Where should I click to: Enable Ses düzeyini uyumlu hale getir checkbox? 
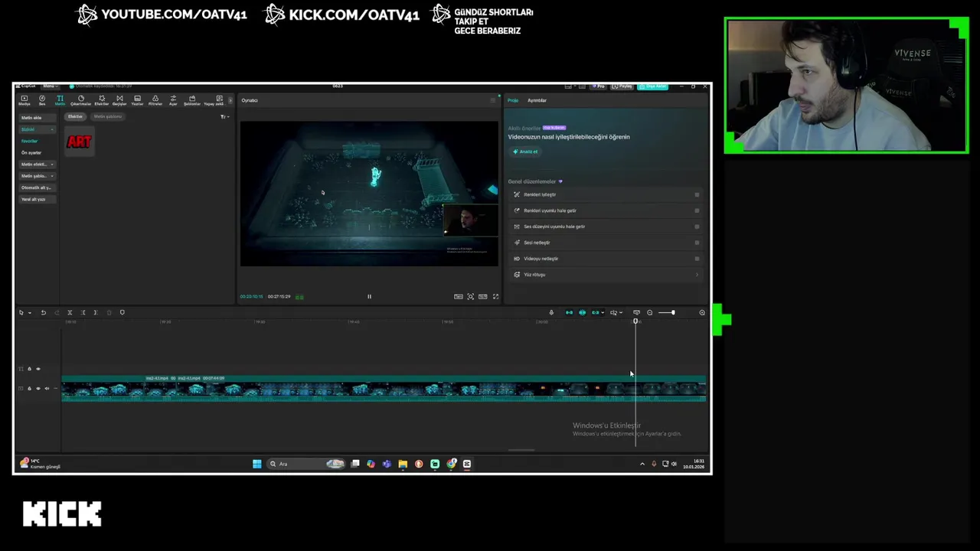point(697,227)
